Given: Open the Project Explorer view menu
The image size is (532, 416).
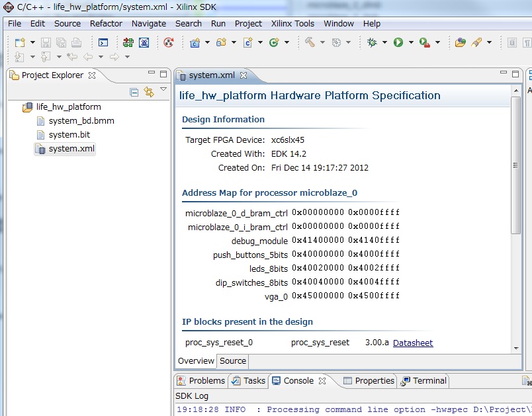Looking at the screenshot, I should point(163,89).
